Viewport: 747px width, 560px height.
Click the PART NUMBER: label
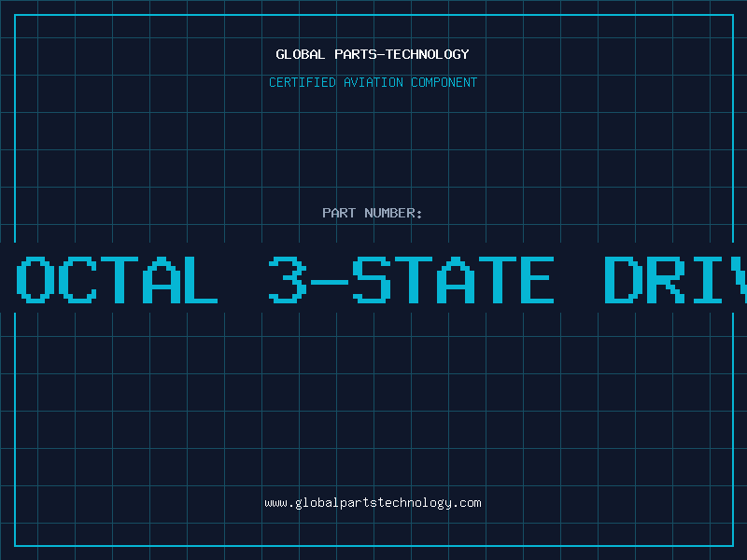point(373,213)
